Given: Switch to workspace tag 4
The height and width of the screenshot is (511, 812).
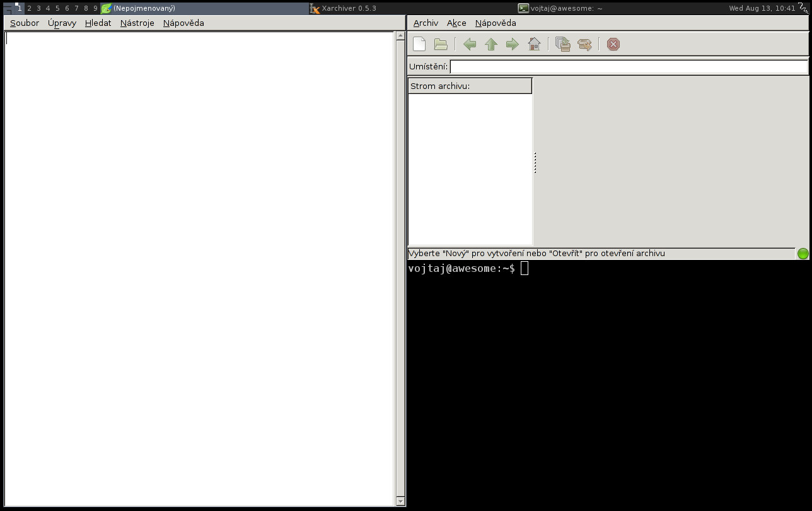Looking at the screenshot, I should click(x=48, y=8).
